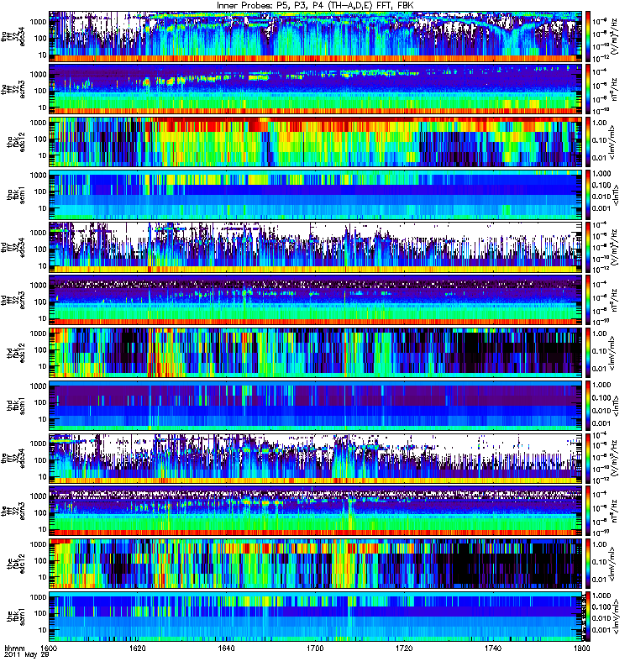Click the color bar beside tha fbk scm1 panel
The image size is (630, 672).
pyautogui.click(x=587, y=195)
